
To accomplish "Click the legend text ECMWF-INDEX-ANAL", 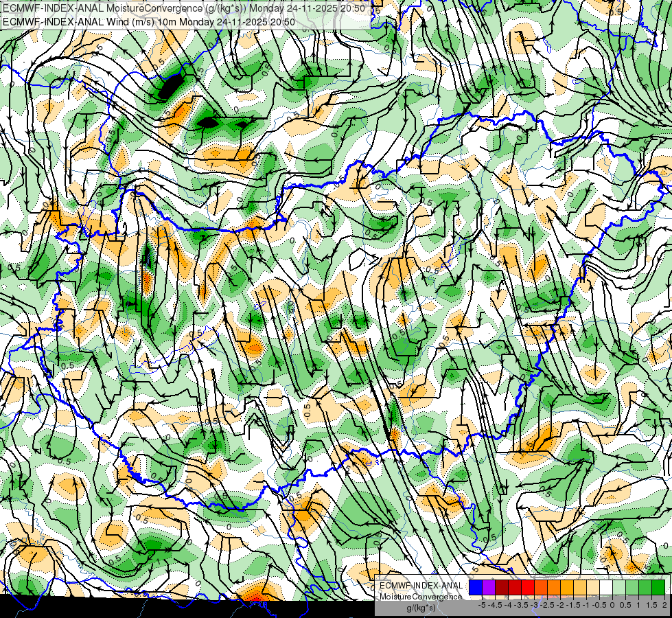I will tap(421, 586).
